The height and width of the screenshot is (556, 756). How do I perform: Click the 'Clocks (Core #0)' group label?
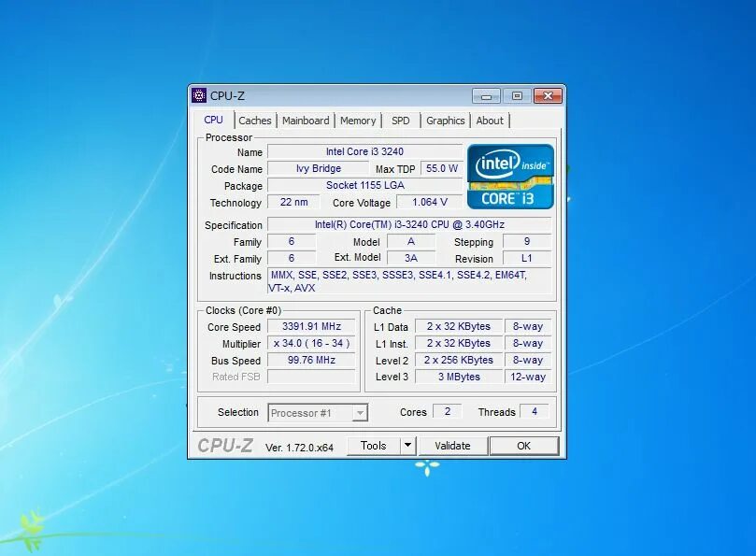[244, 310]
